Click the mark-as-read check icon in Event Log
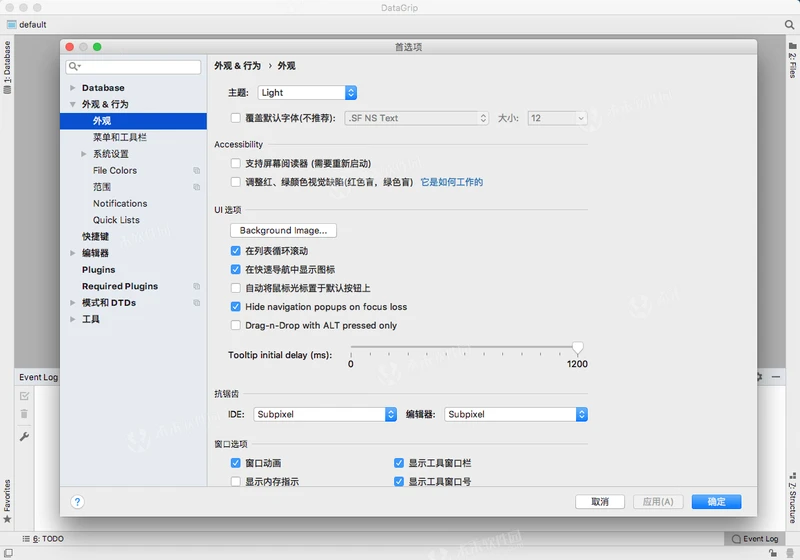800x560 pixels. tap(24, 396)
